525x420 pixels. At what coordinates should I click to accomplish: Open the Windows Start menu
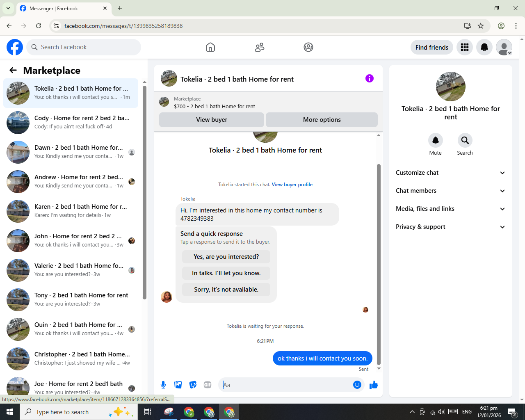click(10, 412)
